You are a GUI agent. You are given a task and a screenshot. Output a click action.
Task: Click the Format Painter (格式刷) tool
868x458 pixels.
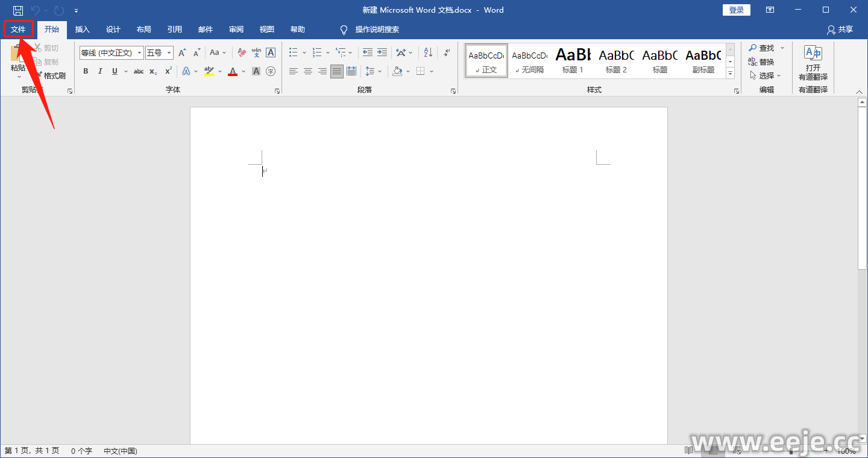[x=51, y=76]
